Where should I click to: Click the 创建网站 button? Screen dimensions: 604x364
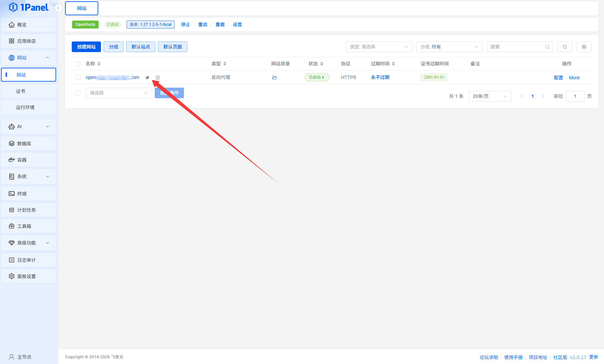coord(86,47)
